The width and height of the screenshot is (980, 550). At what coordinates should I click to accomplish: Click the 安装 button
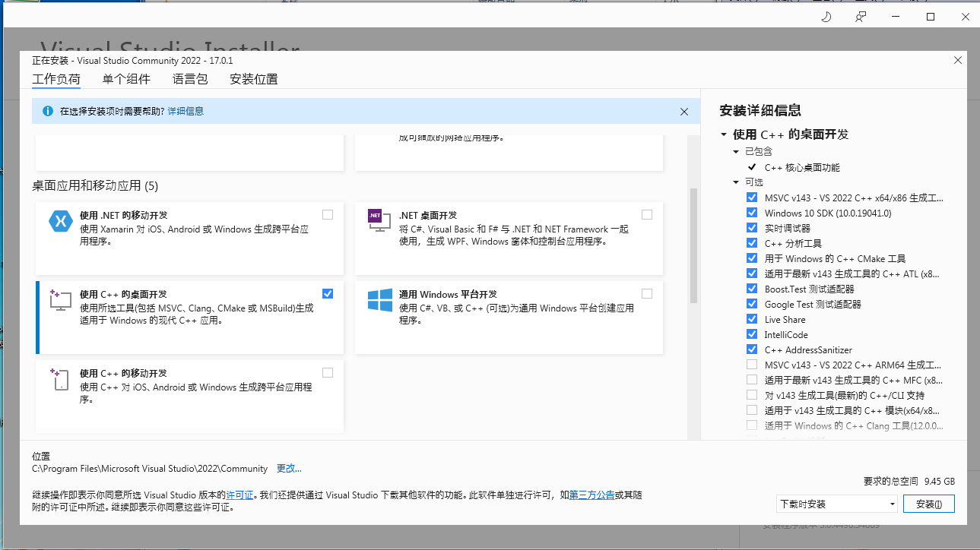928,504
